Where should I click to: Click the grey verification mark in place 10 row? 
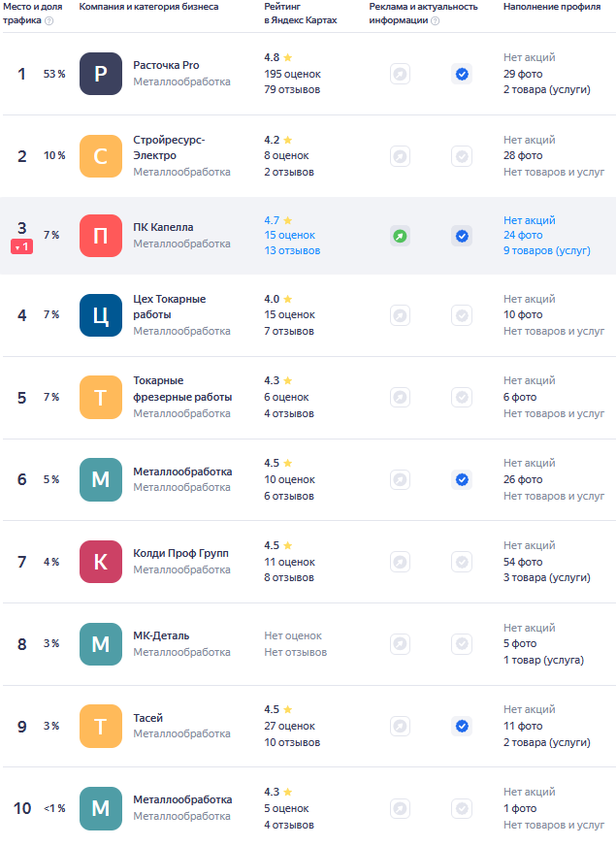click(462, 808)
